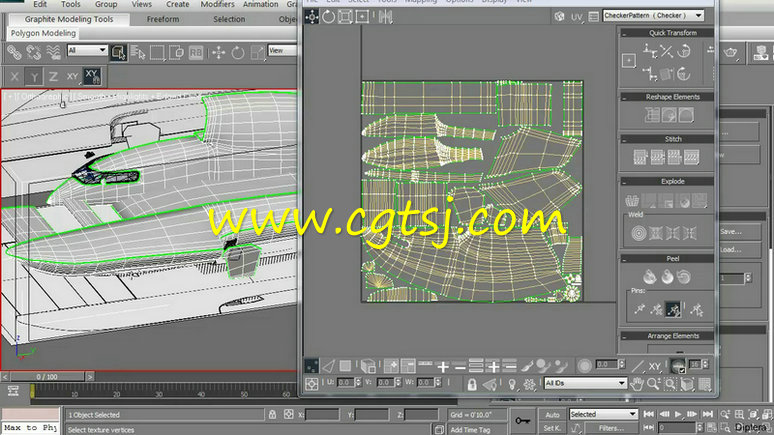
Task: Click the Pin Selected icon
Action: pyautogui.click(x=640, y=309)
